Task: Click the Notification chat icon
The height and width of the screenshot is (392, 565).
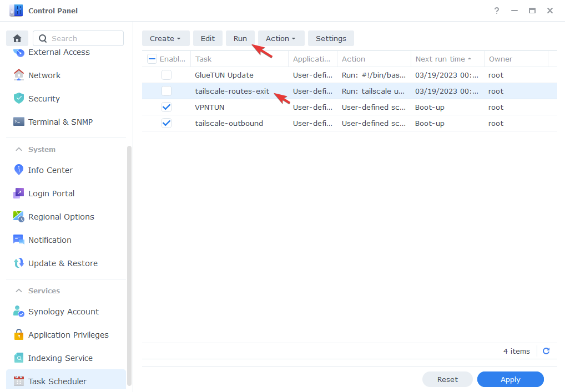Action: 19,240
